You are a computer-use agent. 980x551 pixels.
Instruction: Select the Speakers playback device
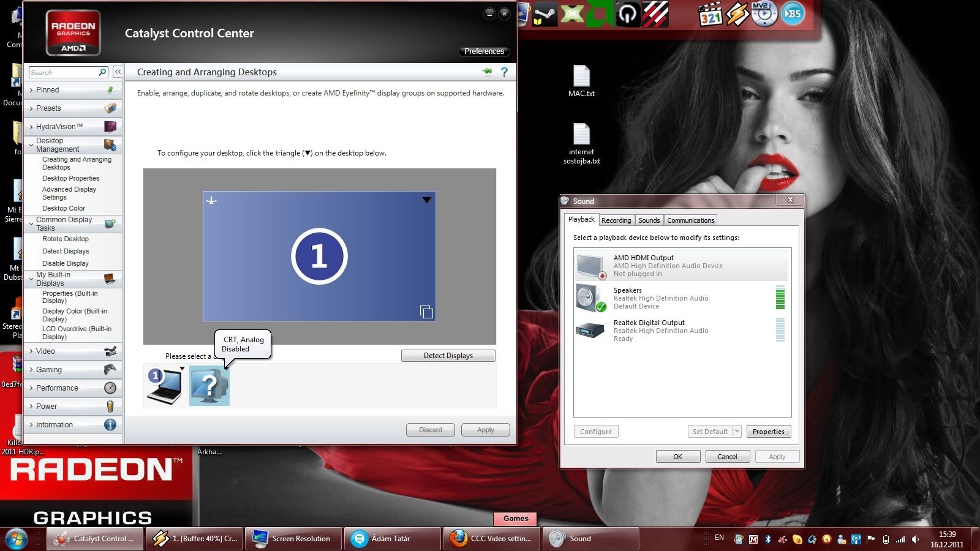[x=682, y=298]
